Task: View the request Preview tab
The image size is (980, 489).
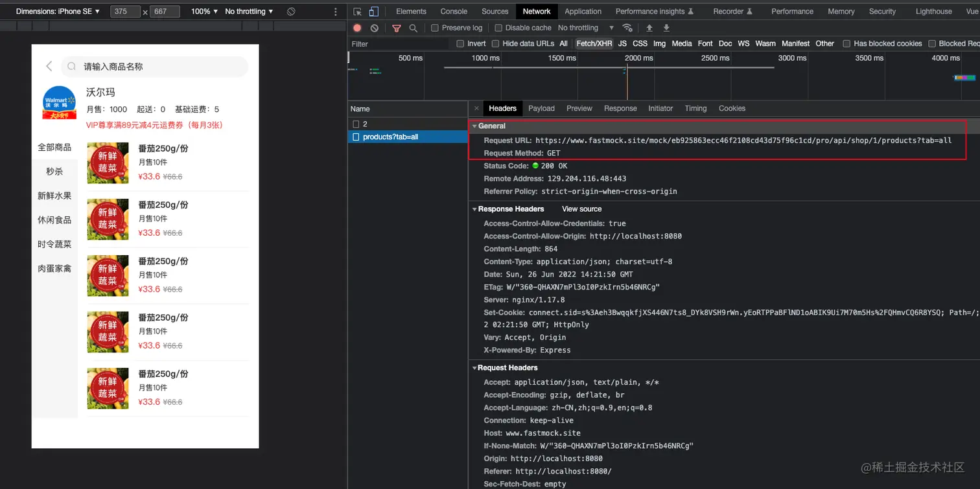Action: click(x=579, y=108)
